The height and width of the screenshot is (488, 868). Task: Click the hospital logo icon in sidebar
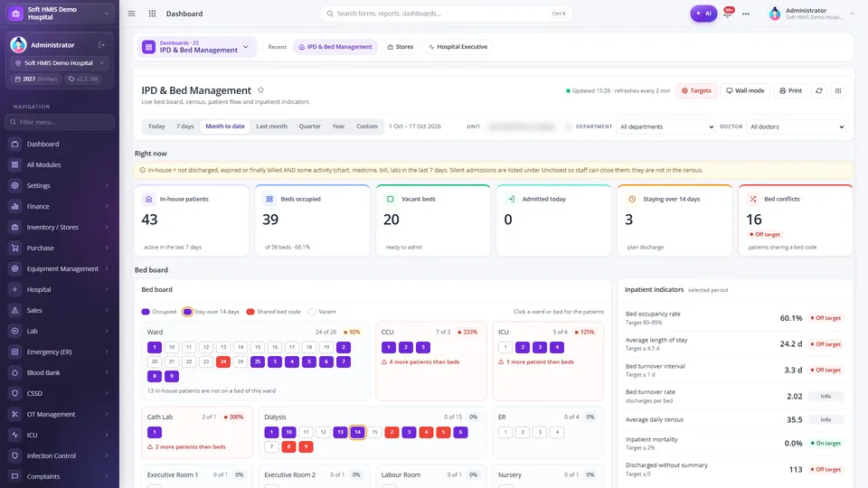(15, 14)
